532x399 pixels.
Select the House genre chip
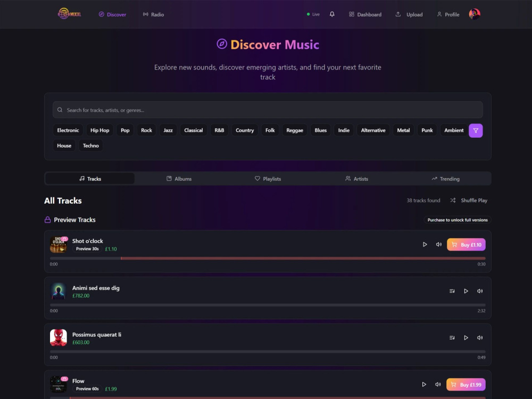[x=64, y=146]
